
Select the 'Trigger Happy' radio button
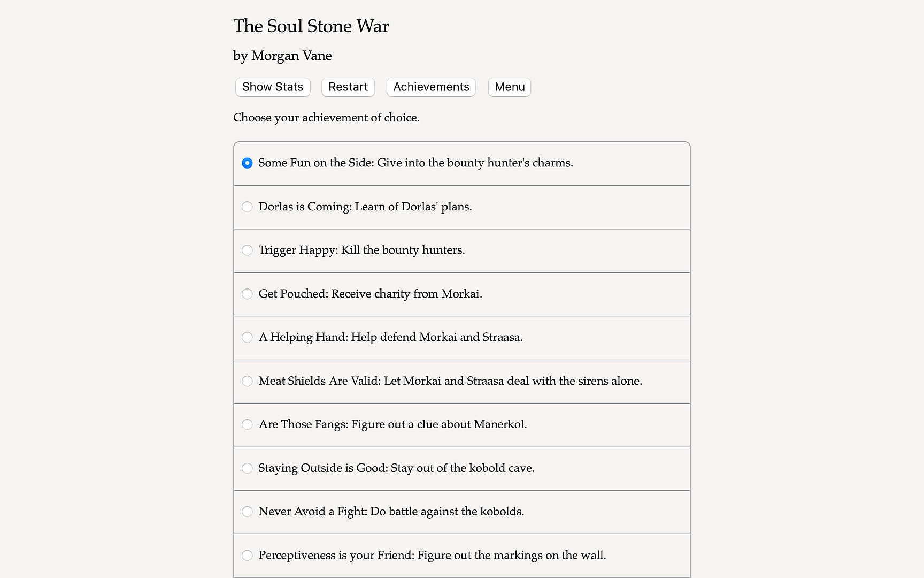coord(247,250)
